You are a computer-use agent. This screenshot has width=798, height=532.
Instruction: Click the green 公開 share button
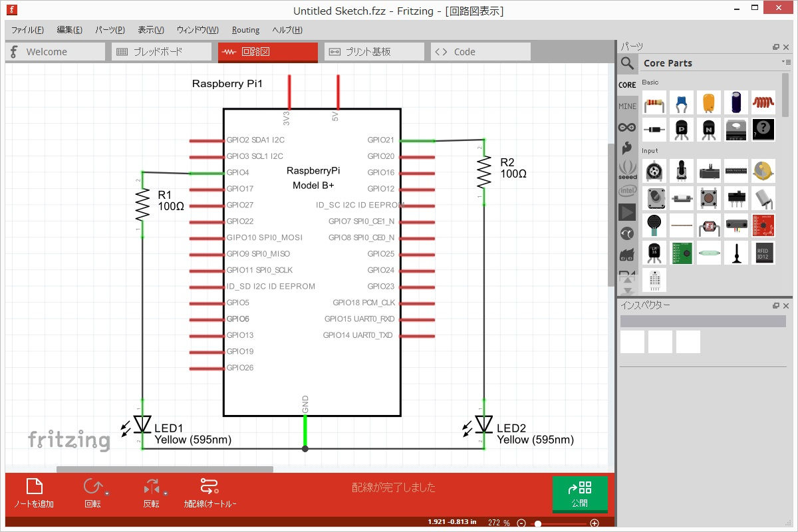[x=579, y=493]
